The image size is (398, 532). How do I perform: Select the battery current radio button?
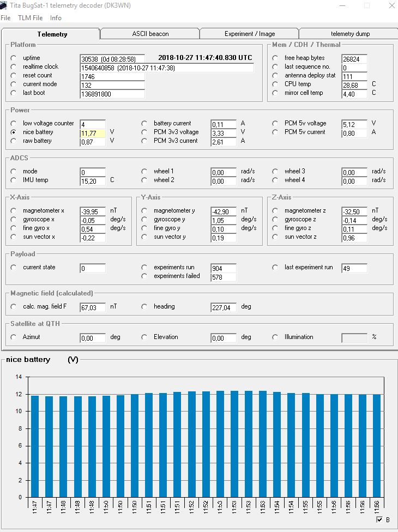click(x=144, y=124)
